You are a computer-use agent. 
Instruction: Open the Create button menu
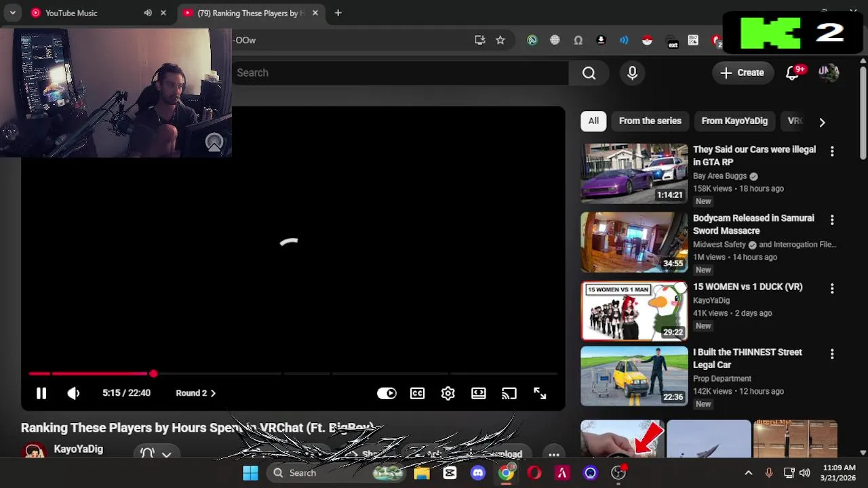pos(743,73)
